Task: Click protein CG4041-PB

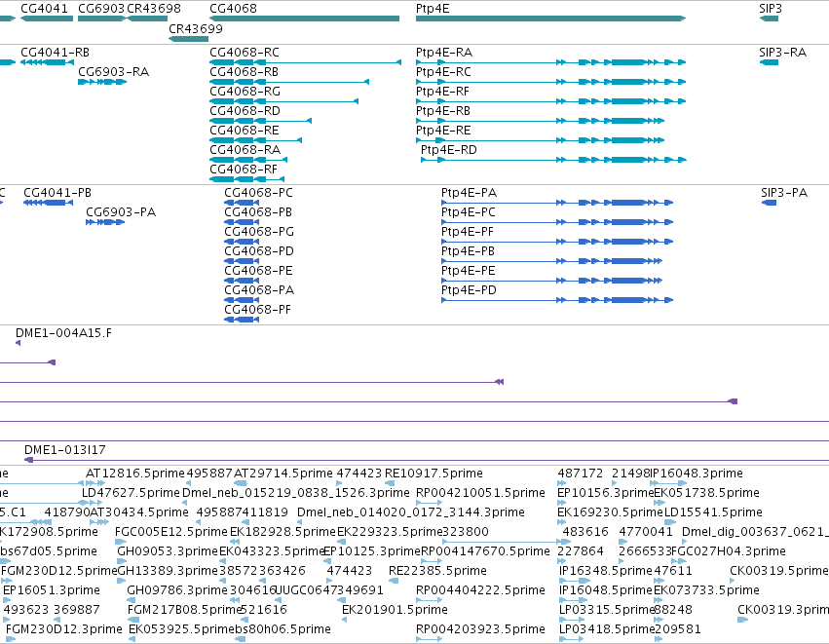Action: tap(57, 193)
